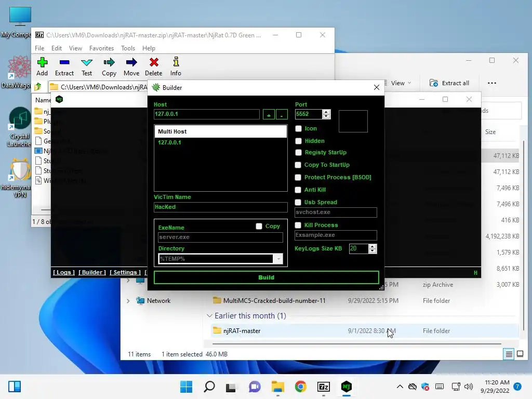Open the Help menu in 7-Zip

coord(149,48)
